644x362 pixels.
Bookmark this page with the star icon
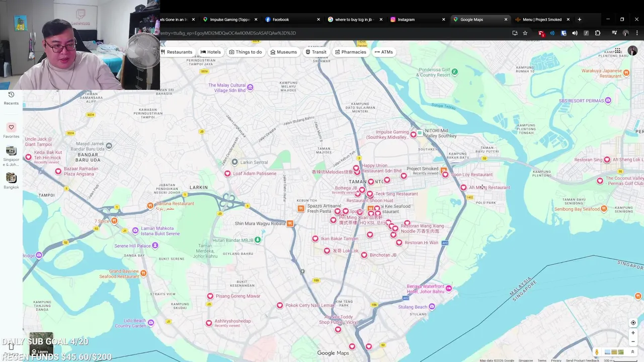coord(525,33)
